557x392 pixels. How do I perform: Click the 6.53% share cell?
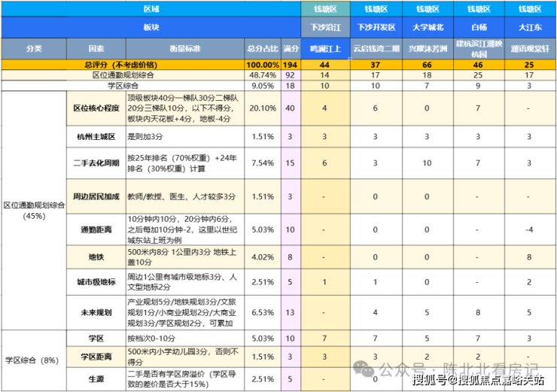point(263,313)
